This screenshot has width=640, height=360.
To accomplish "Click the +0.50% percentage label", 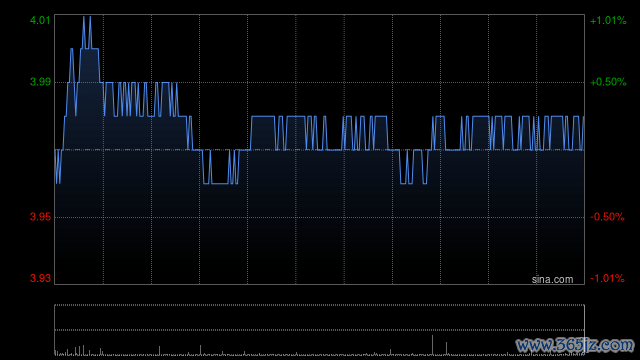I will tap(608, 82).
